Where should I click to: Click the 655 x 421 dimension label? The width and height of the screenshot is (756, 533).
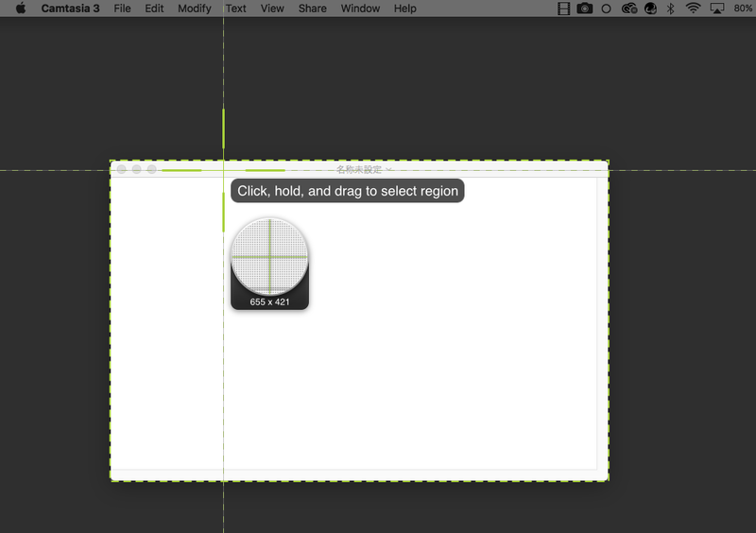[x=269, y=302]
